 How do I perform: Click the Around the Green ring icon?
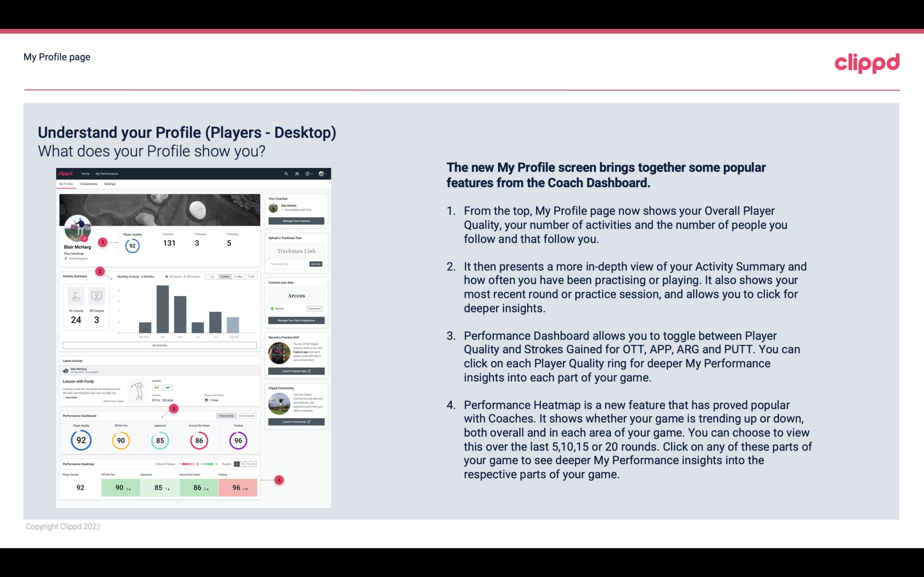pyautogui.click(x=199, y=440)
